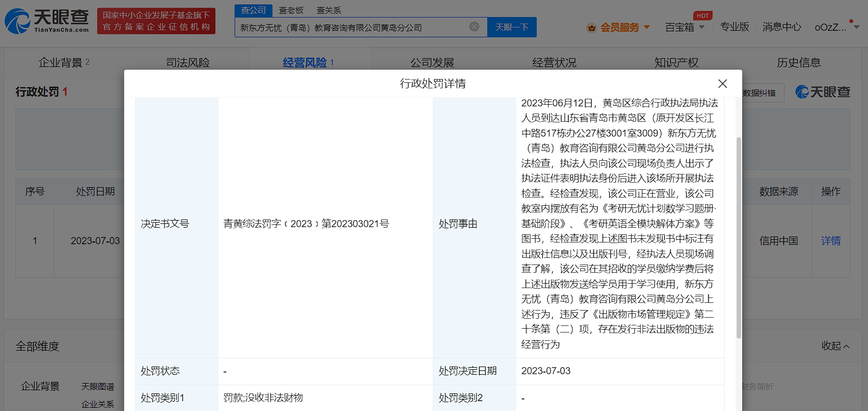Select the 查老板 search tab

coord(291,10)
